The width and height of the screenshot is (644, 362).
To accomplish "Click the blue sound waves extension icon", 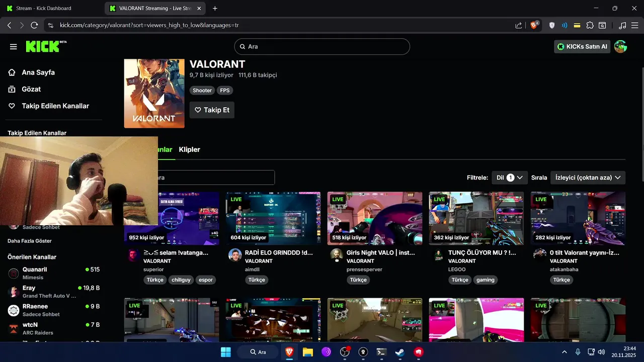I will click(565, 25).
